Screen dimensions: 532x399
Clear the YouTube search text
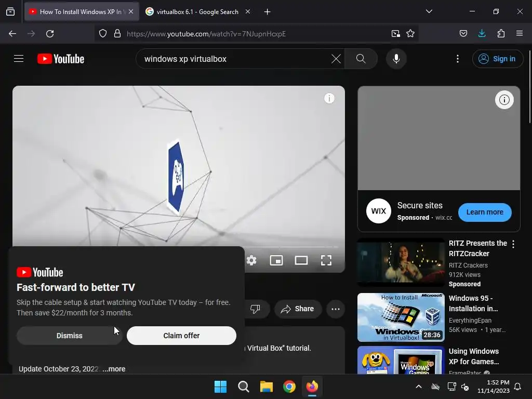pos(336,59)
